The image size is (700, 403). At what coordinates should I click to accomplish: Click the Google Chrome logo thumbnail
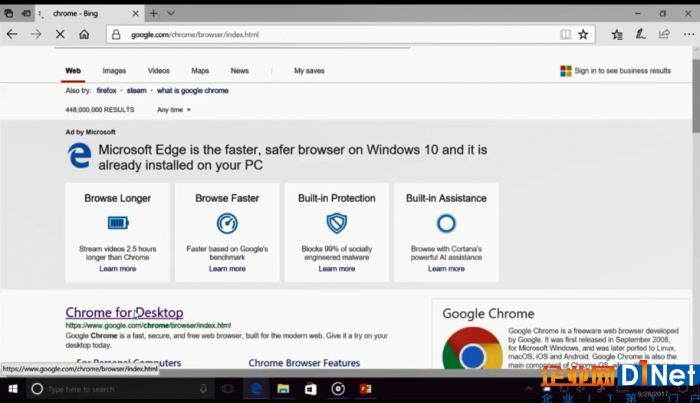click(472, 348)
